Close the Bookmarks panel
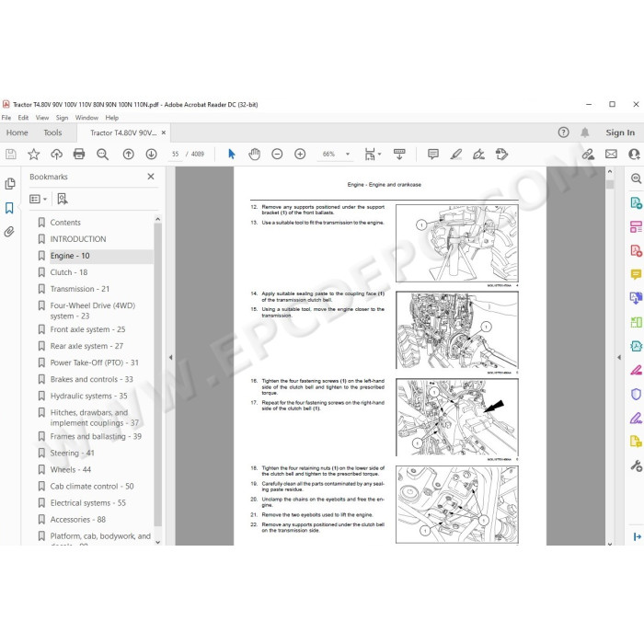 pyautogui.click(x=151, y=177)
